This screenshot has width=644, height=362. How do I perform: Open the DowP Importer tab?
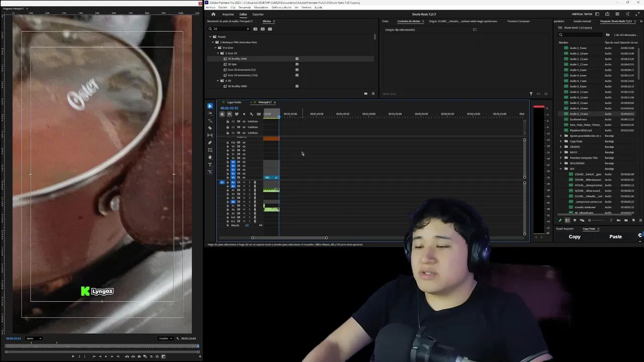[565, 229]
